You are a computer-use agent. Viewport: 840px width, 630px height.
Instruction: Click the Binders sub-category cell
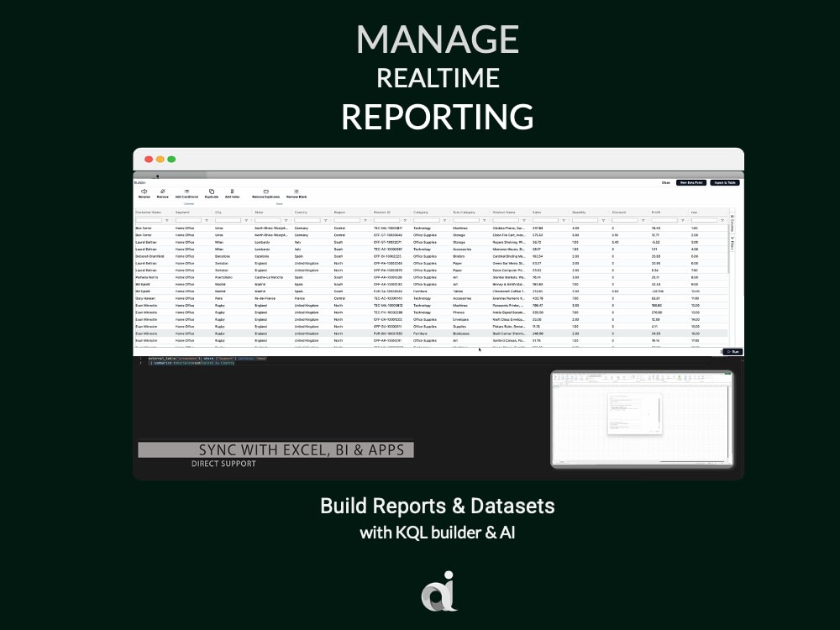(x=459, y=256)
